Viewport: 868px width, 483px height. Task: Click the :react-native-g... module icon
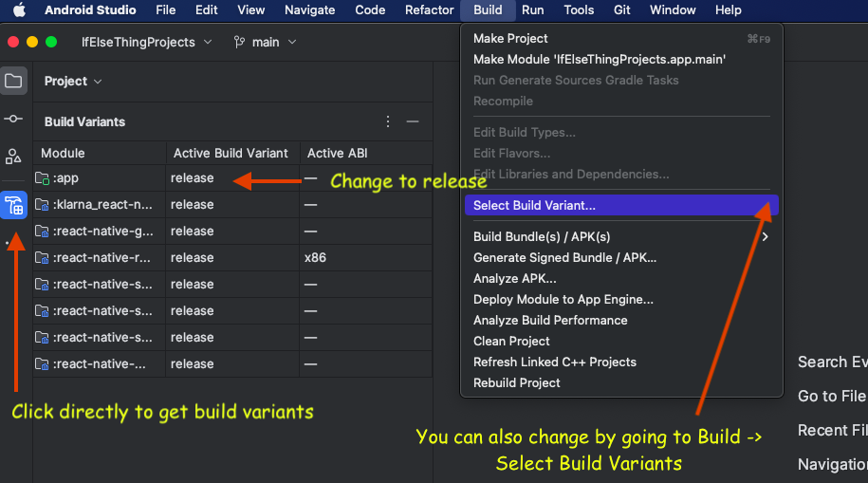(x=42, y=232)
